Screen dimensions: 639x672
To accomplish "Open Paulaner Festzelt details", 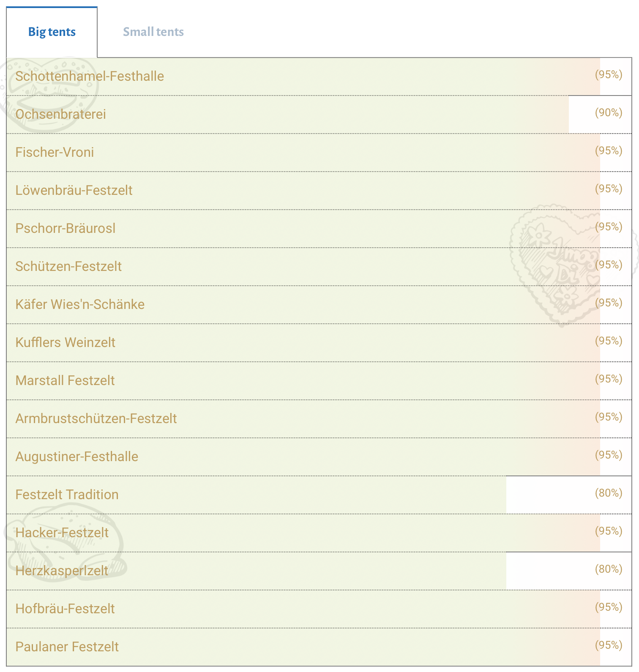I will [x=67, y=647].
